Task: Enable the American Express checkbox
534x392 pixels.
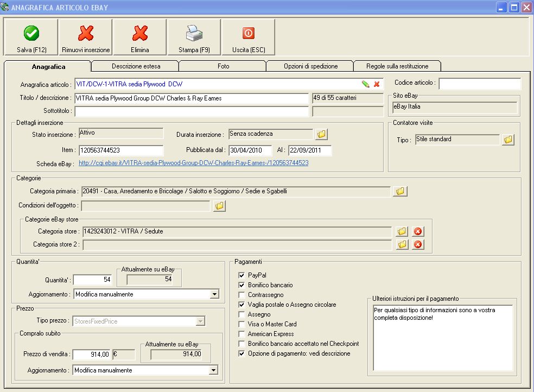Action: coord(242,334)
